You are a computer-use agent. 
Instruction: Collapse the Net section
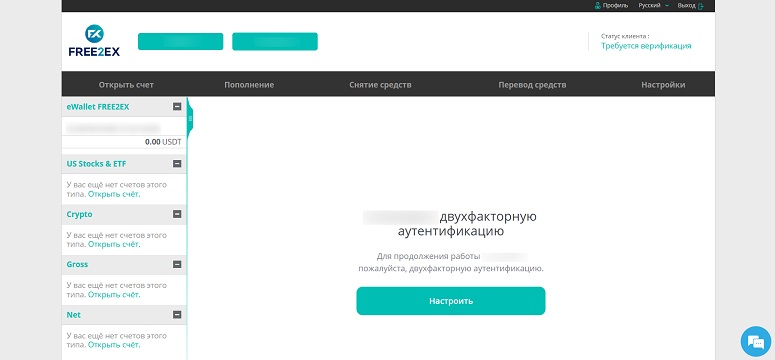[177, 315]
